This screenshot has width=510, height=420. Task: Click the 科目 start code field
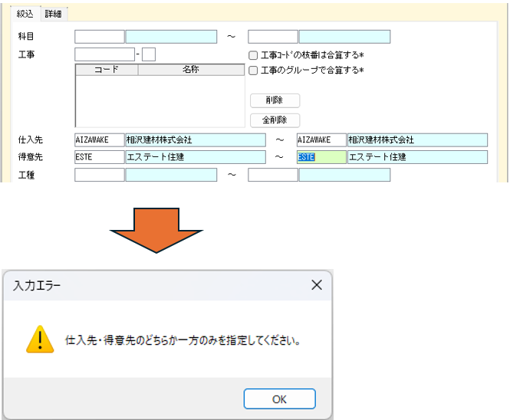coord(100,37)
